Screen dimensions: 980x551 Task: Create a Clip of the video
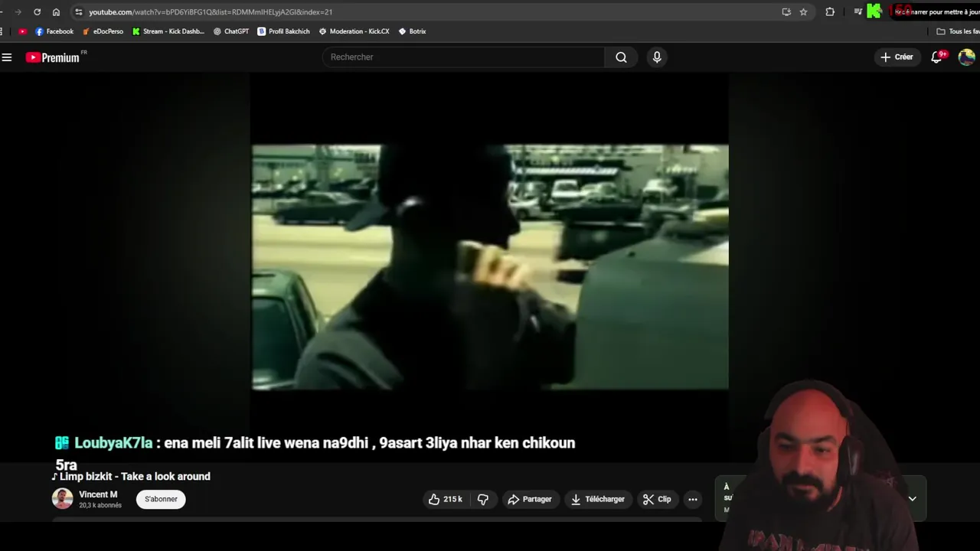point(658,499)
